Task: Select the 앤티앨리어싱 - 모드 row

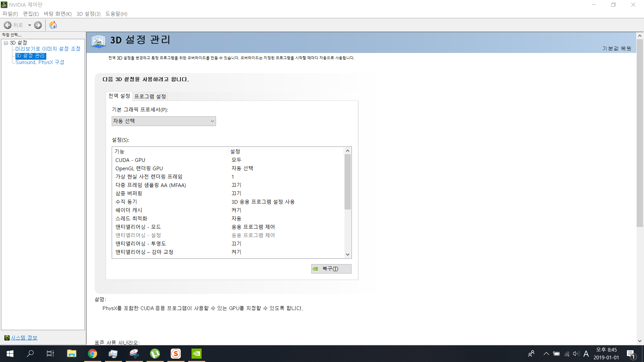Action: click(x=228, y=227)
